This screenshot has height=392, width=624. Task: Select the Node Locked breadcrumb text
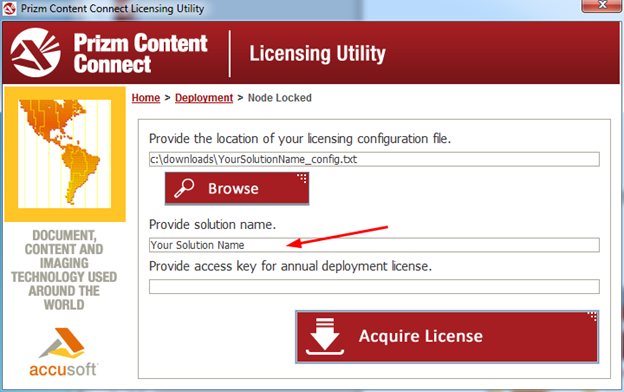click(279, 98)
